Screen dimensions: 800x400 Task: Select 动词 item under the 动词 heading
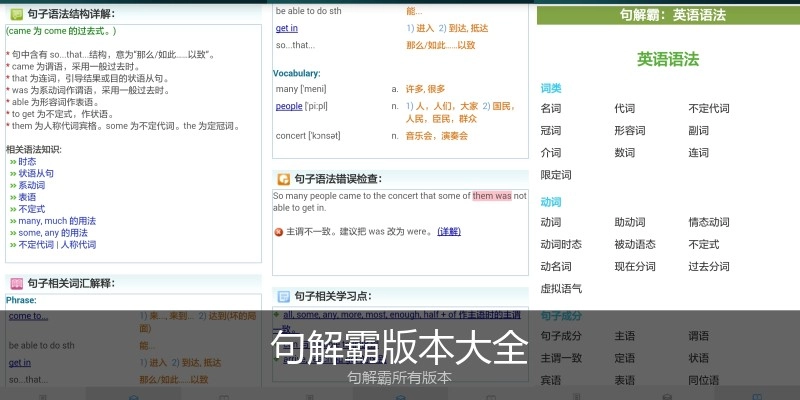coord(551,222)
